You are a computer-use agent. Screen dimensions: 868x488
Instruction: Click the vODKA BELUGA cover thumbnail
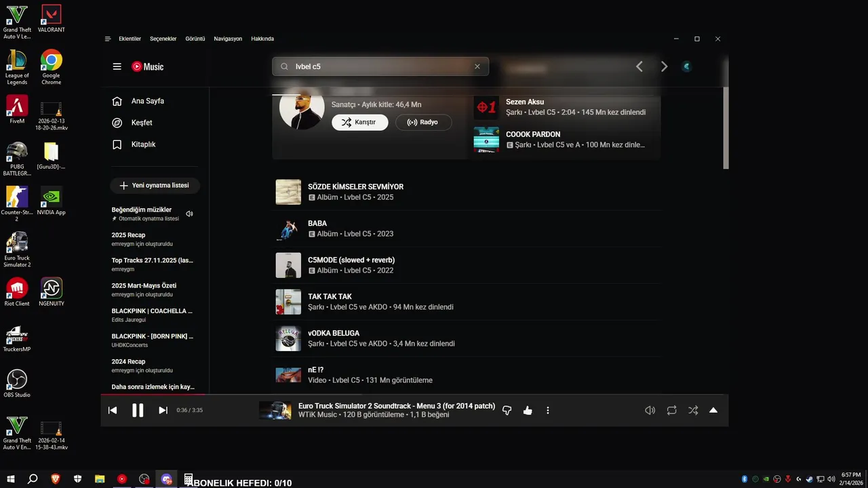pyautogui.click(x=288, y=338)
